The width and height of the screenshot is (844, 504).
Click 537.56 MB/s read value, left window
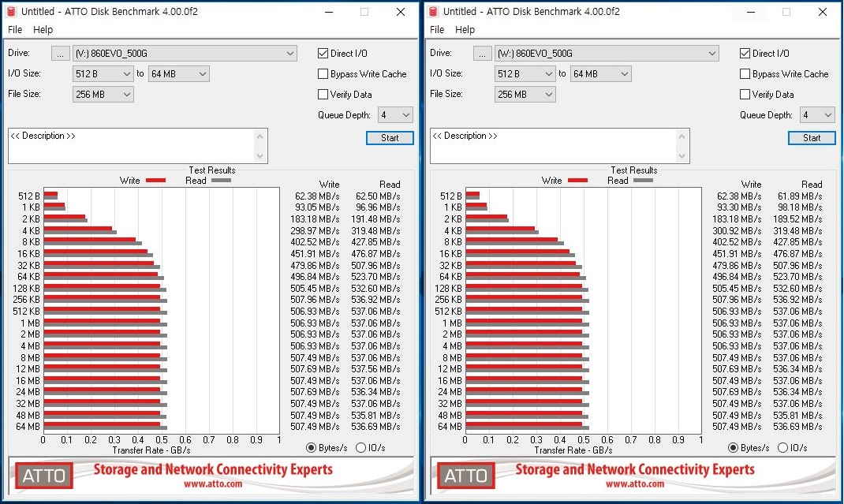375,369
